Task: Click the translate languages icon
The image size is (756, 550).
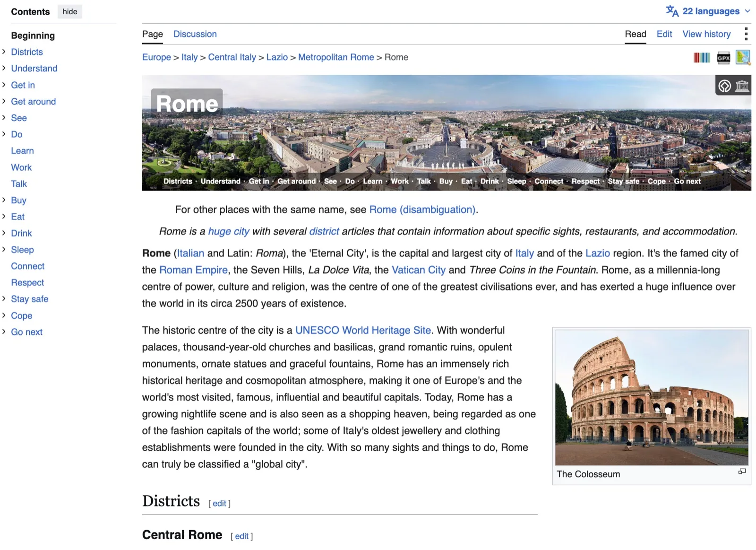Action: tap(672, 11)
